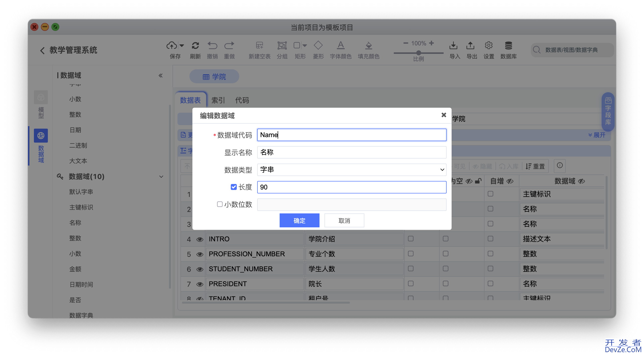Toggle the 自增 checkbox on the INTRO row
The height and width of the screenshot is (355, 644).
point(490,239)
